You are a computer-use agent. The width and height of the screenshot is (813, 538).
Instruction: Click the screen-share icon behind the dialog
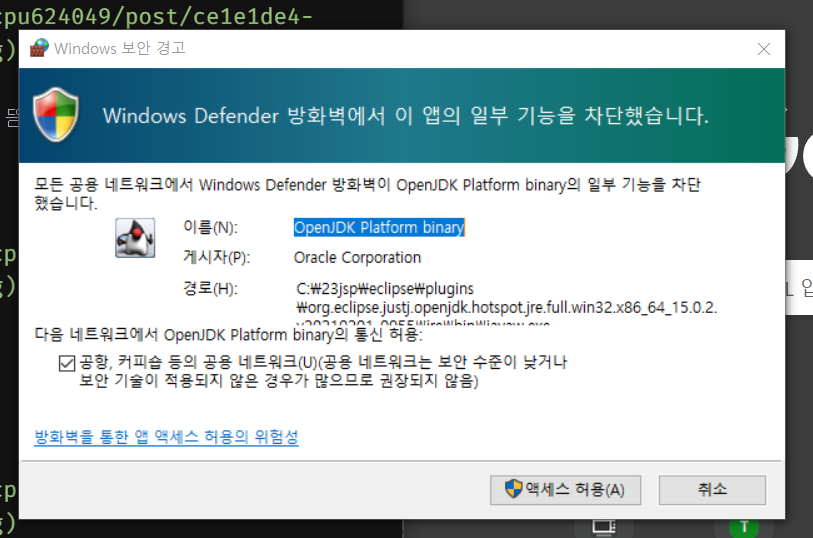pos(604,528)
